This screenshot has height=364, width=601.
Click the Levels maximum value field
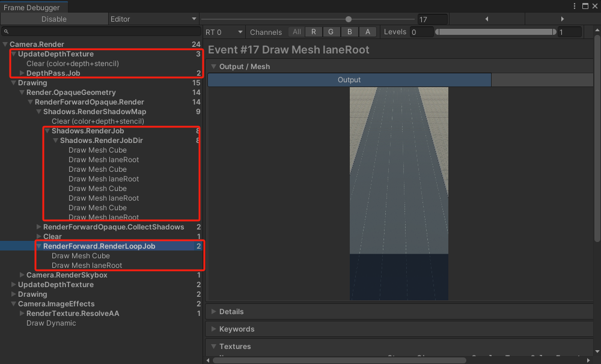point(570,32)
